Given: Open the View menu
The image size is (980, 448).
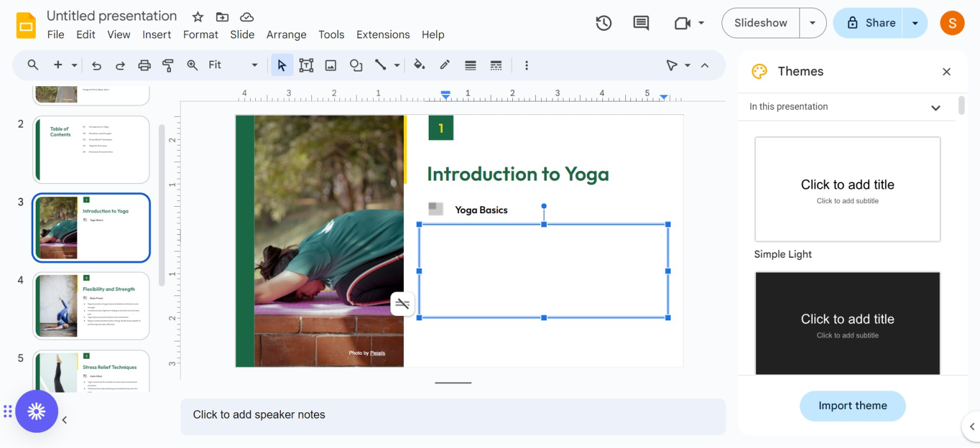Looking at the screenshot, I should click(x=119, y=34).
